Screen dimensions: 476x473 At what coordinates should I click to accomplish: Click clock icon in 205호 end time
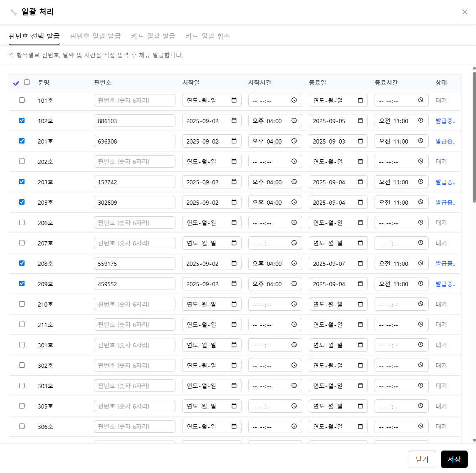(x=421, y=202)
